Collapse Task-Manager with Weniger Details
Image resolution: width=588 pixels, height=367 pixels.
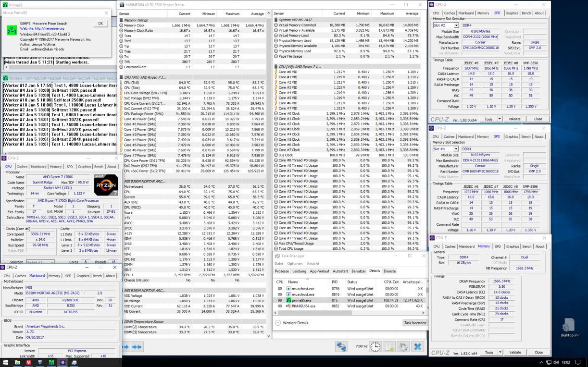tap(292, 323)
